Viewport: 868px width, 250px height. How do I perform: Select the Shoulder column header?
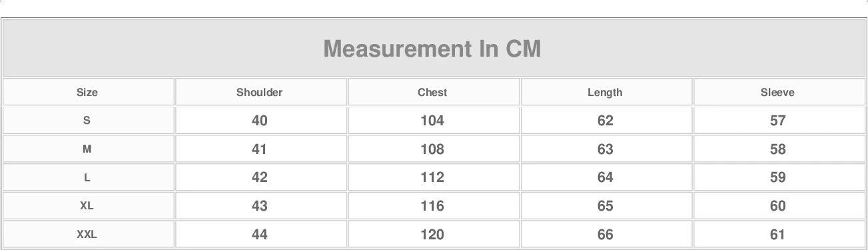[x=260, y=92]
